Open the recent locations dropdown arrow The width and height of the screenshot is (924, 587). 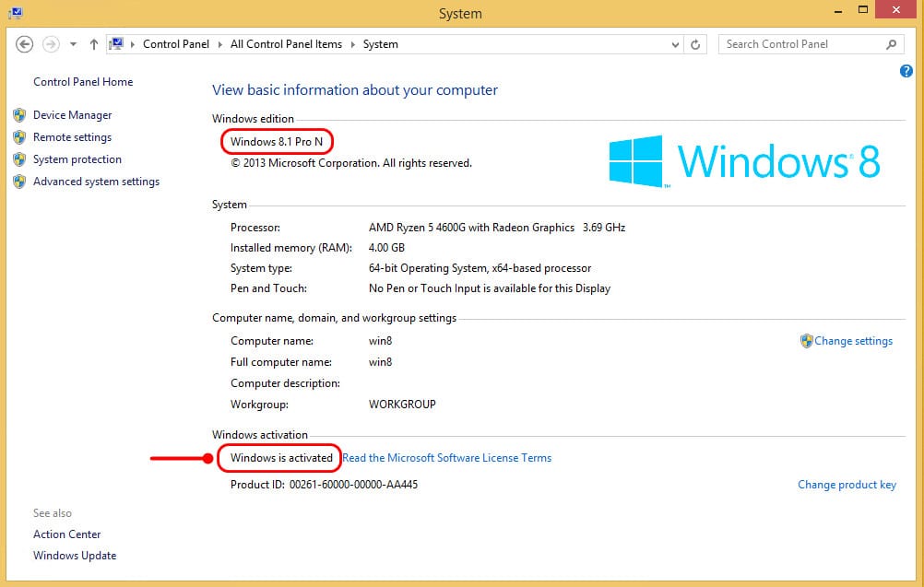[73, 44]
